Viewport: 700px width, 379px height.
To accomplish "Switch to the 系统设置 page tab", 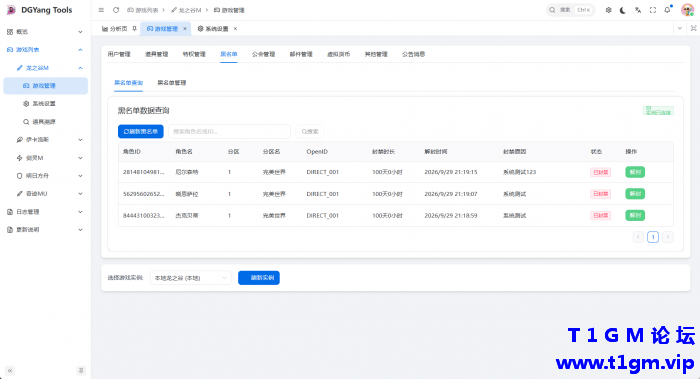I will point(213,29).
